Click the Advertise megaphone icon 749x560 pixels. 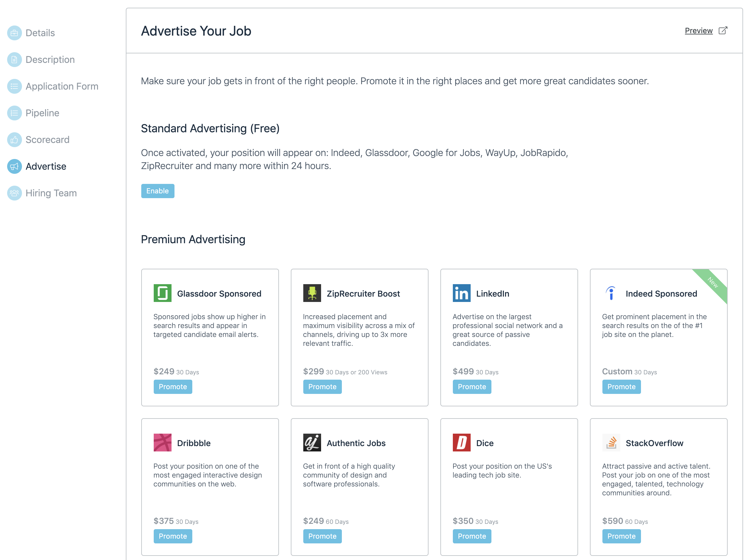point(14,166)
